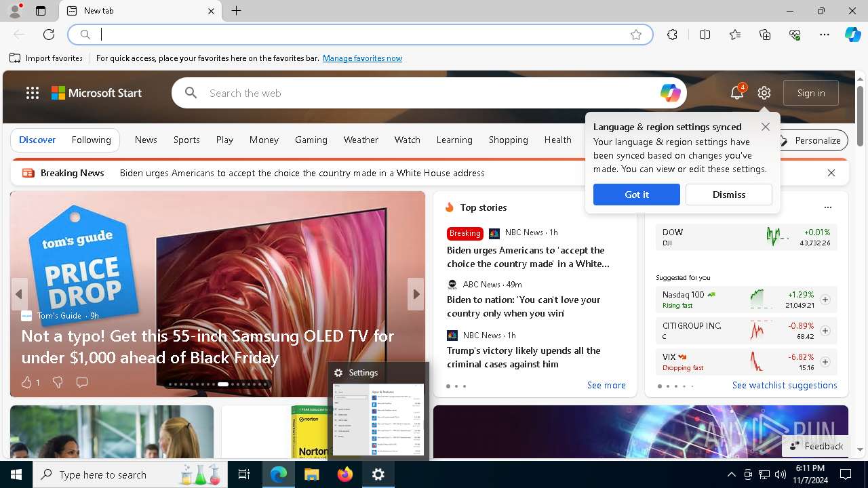This screenshot has width=868, height=488.
Task: Open Edge Settings and more menu
Action: coord(825,35)
